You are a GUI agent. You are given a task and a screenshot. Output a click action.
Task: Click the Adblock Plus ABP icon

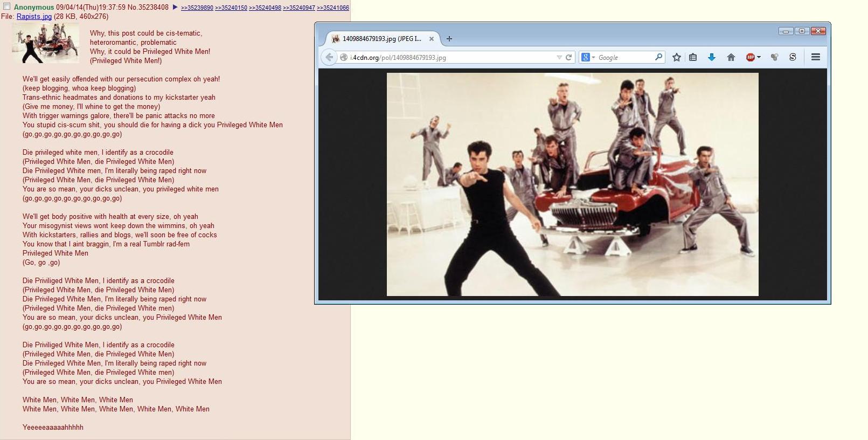tap(750, 57)
